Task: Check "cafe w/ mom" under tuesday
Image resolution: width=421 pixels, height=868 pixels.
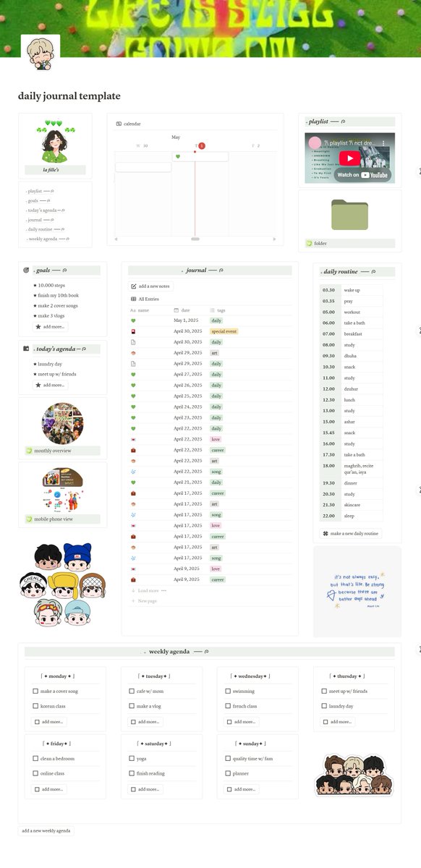Action: (132, 691)
